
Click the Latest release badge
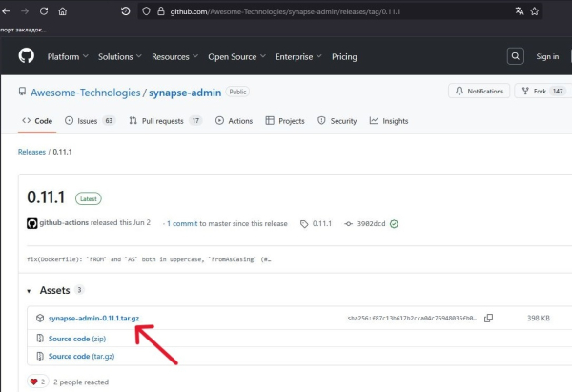pos(89,199)
